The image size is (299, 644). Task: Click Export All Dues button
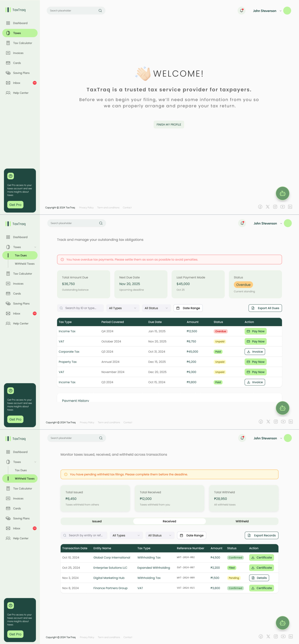[x=265, y=308]
